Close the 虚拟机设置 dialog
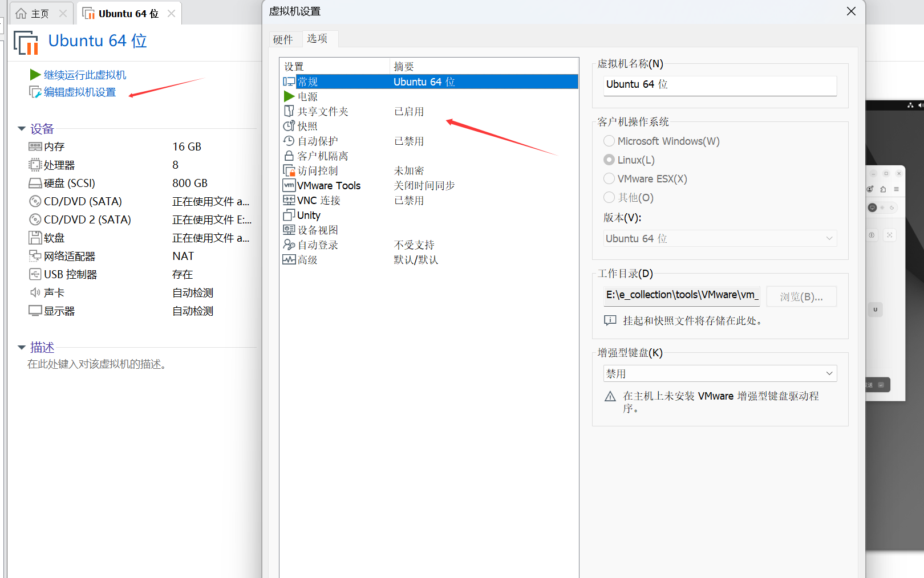This screenshot has width=924, height=578. pyautogui.click(x=851, y=11)
